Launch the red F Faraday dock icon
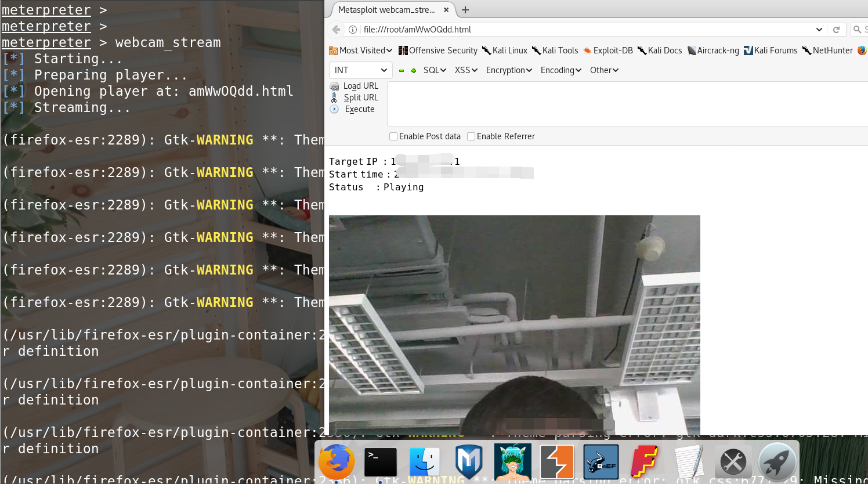This screenshot has width=868, height=484. coord(645,462)
